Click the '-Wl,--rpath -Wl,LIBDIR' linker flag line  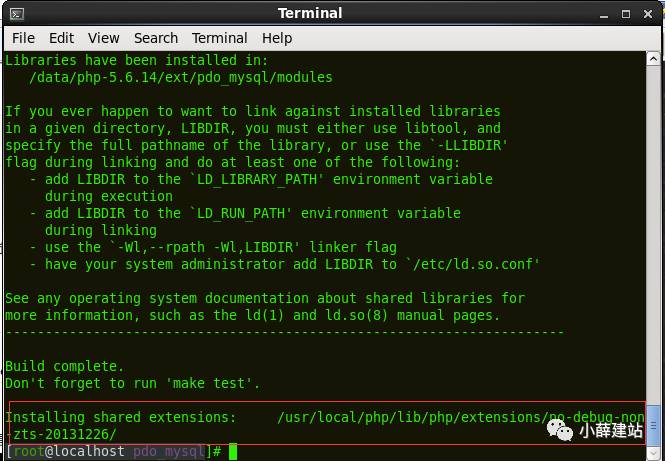(213, 247)
